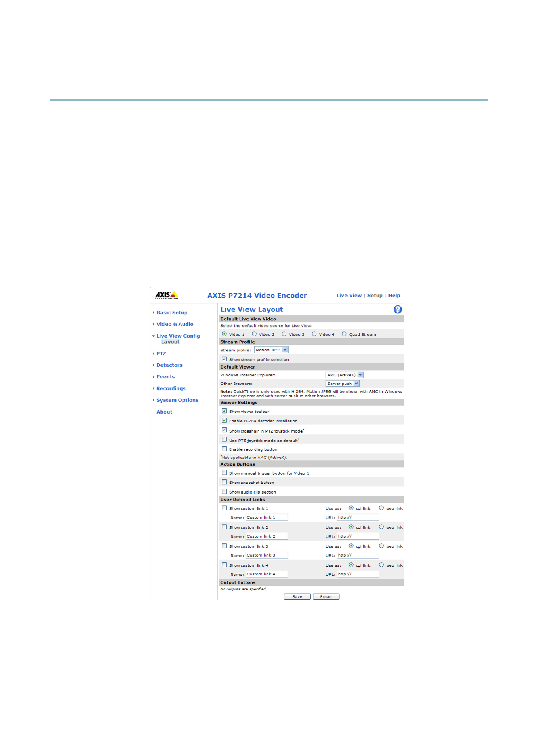The height and width of the screenshot is (756, 535).
Task: Check Show audio clip section
Action: (224, 491)
